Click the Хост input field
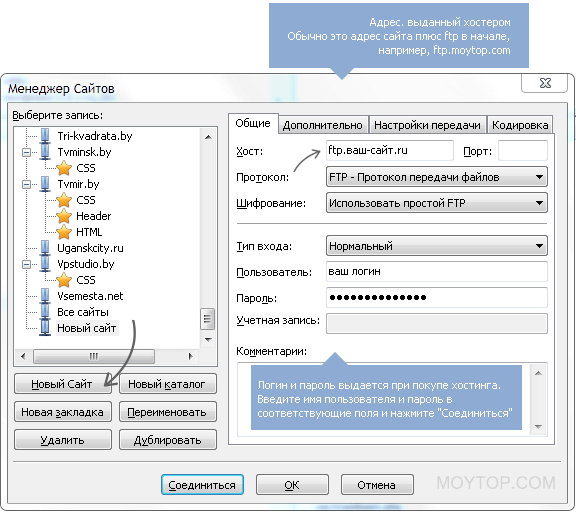 pyautogui.click(x=390, y=150)
